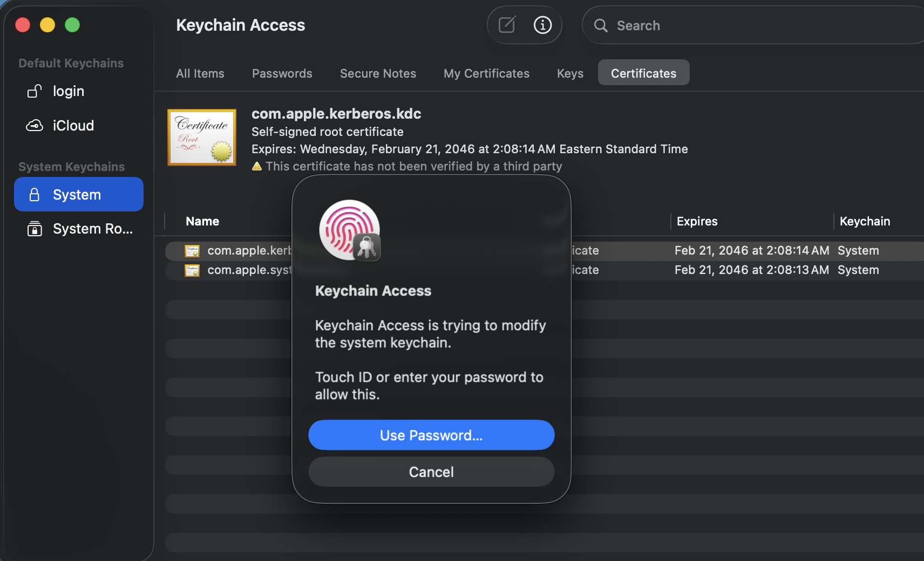
Task: Click the Default Keychains section label
Action: click(x=71, y=63)
